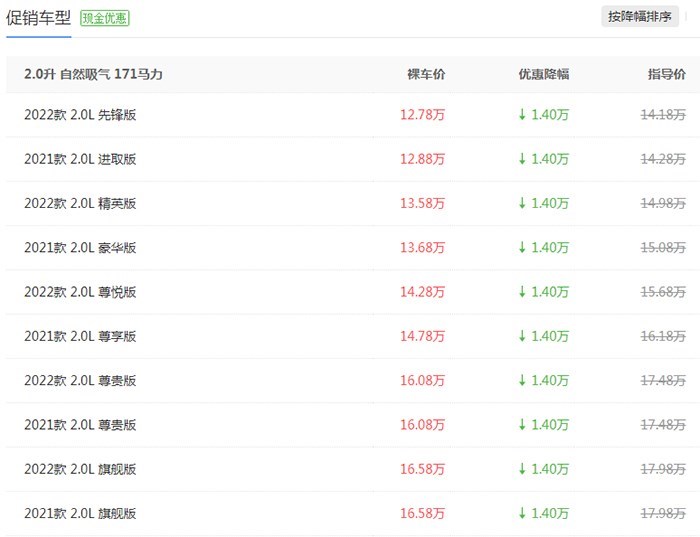This screenshot has height=537, width=700.
Task: Click the 14.78万 price of 尊享版
Action: 422,336
